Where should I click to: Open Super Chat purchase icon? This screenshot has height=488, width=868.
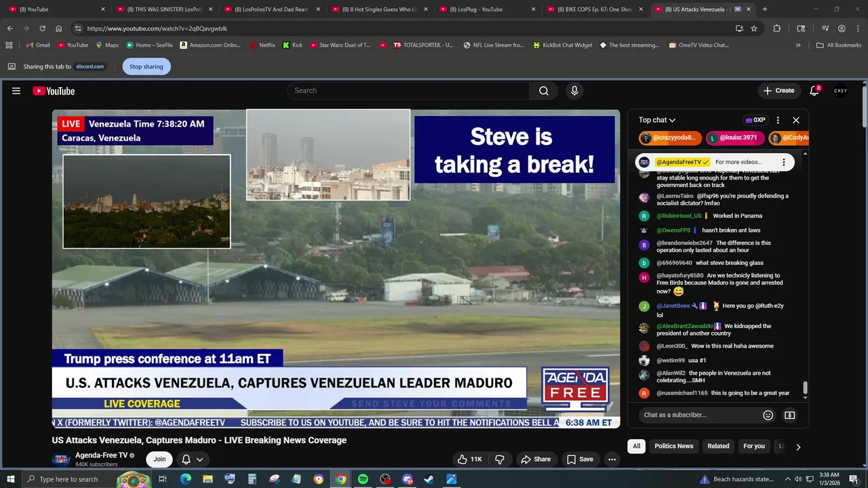click(x=789, y=415)
